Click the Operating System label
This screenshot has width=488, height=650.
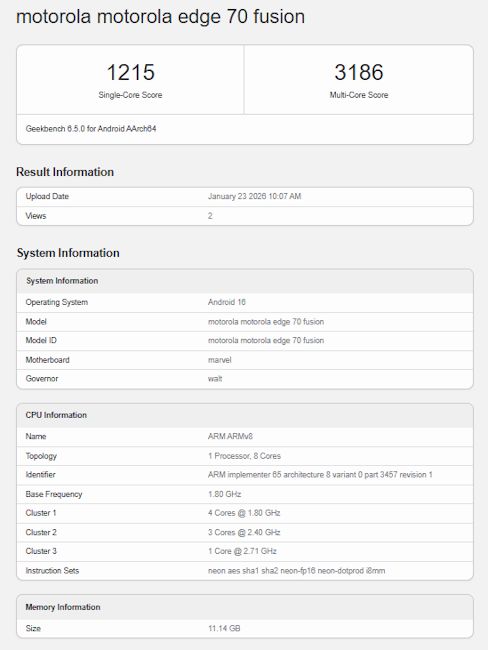point(56,302)
